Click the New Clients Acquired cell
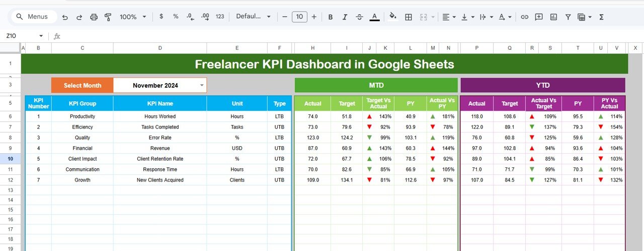 [x=160, y=180]
